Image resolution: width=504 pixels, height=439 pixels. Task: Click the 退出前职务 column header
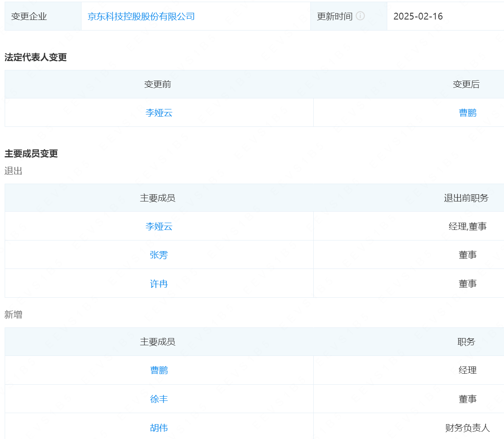click(x=466, y=198)
